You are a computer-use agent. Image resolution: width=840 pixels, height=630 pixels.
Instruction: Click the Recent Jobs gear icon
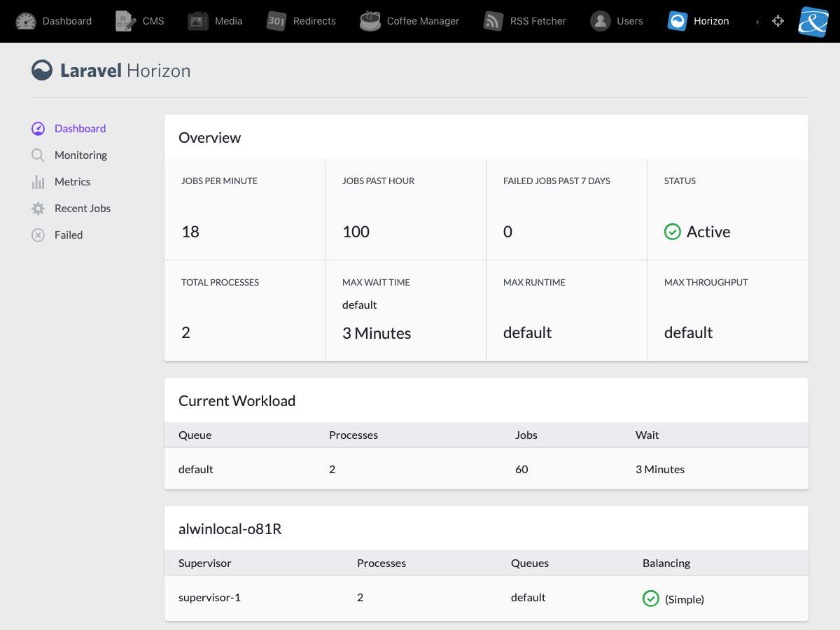tap(38, 209)
